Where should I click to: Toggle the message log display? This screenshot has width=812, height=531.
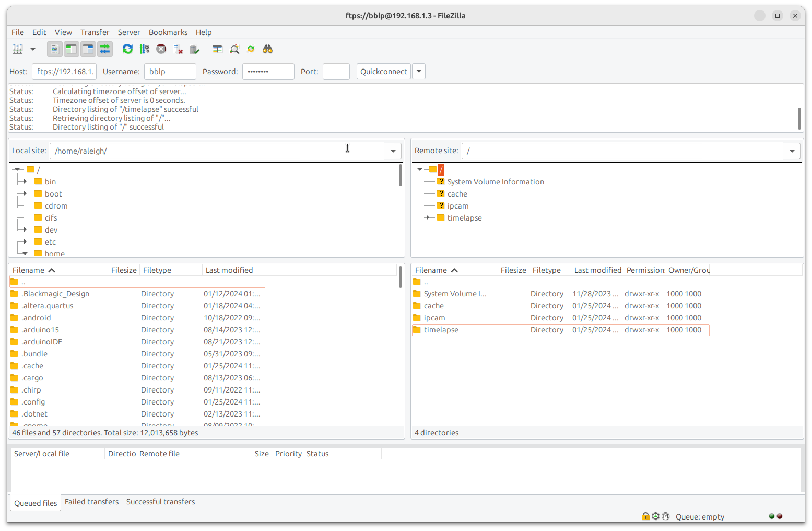tap(54, 49)
